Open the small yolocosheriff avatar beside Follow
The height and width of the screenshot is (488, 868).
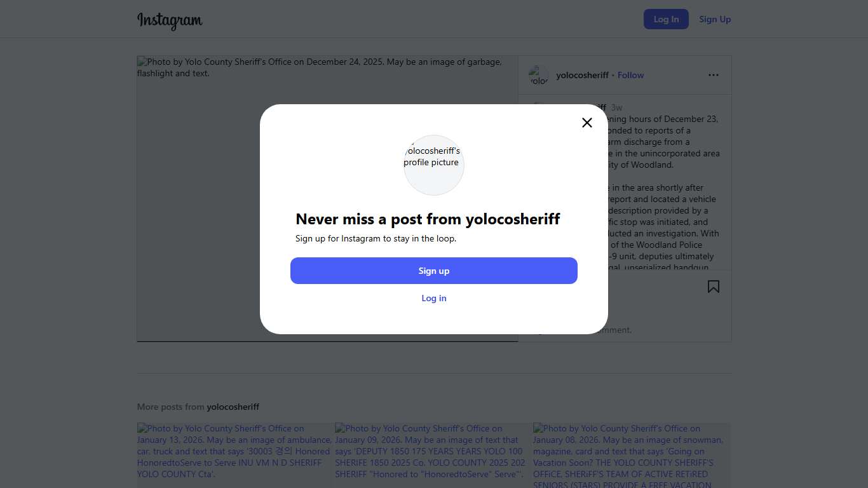tap(539, 76)
